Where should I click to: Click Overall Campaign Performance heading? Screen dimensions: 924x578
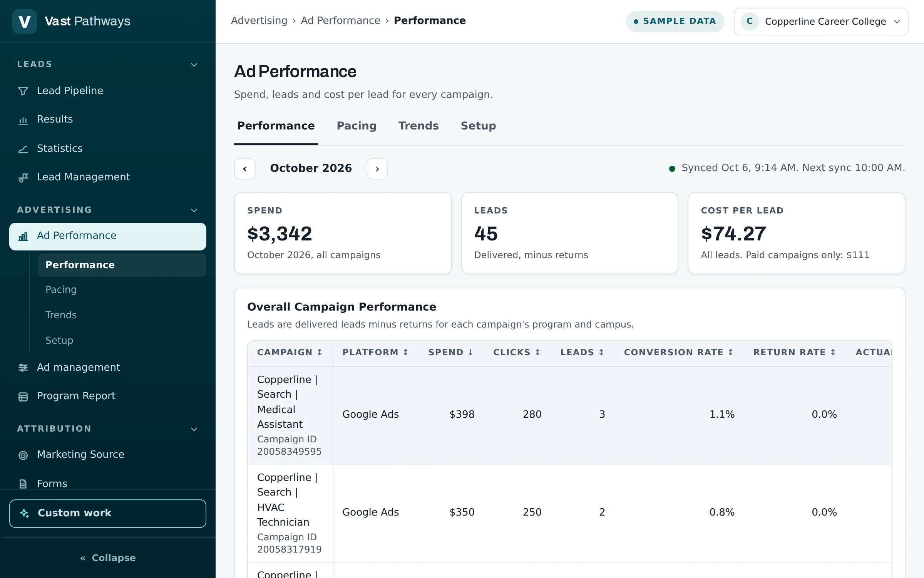(341, 307)
